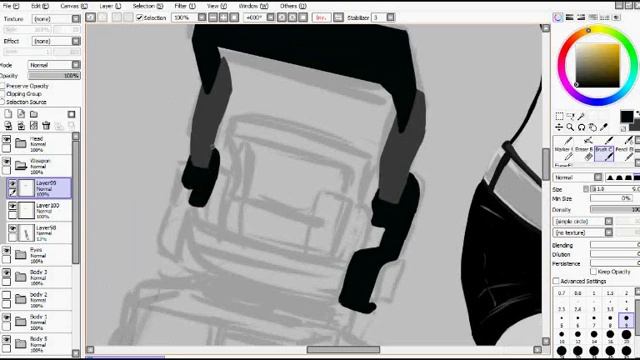Expand the Head layer folder
The width and height of the screenshot is (640, 360).
click(20, 143)
